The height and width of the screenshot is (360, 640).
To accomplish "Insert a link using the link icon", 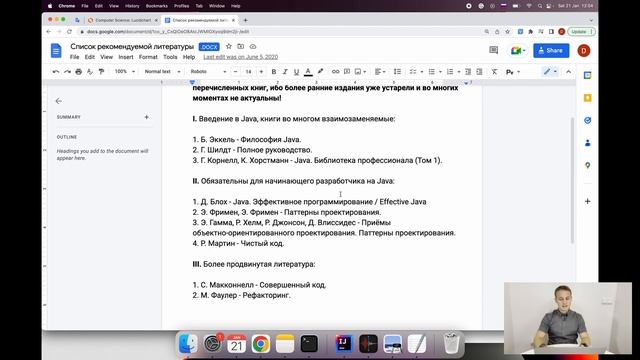I will (x=336, y=72).
